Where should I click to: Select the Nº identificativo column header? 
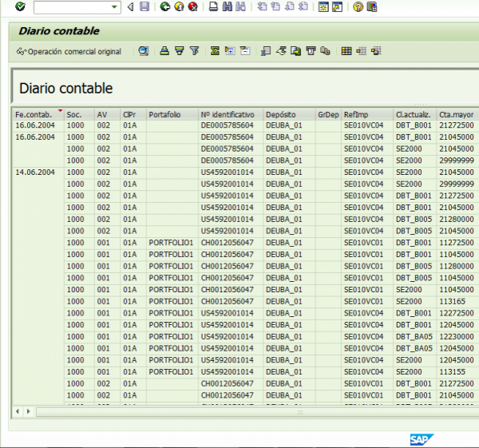click(231, 115)
